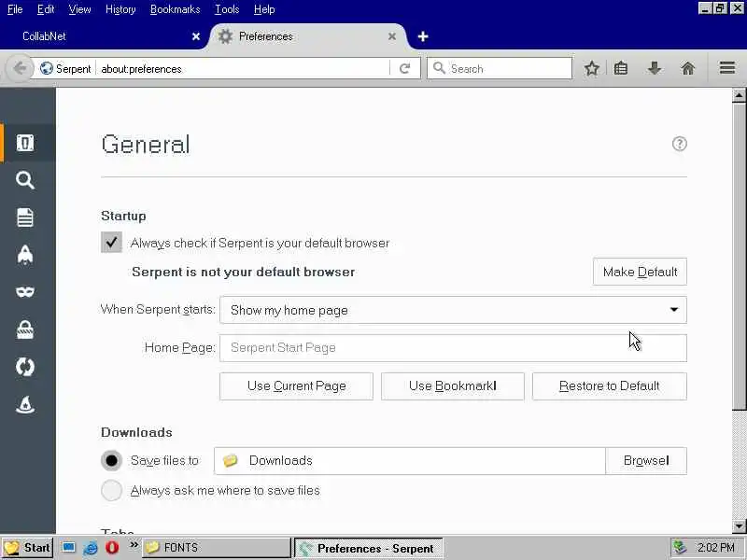Open the View menu
Screen dimensions: 747x560
79,9
